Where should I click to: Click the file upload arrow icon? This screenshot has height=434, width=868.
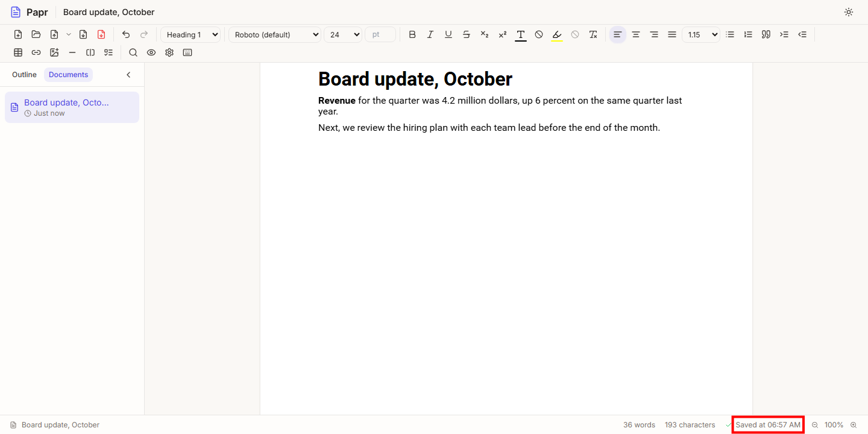pyautogui.click(x=54, y=34)
